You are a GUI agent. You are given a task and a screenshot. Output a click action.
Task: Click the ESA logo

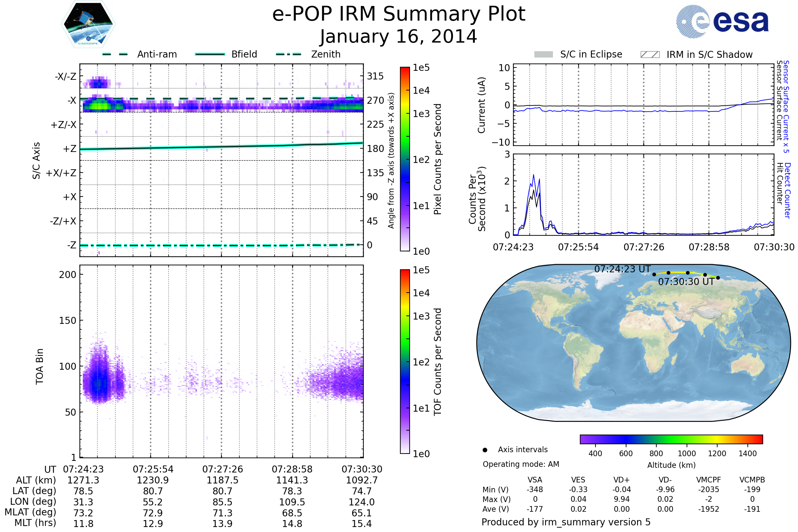[x=722, y=21]
